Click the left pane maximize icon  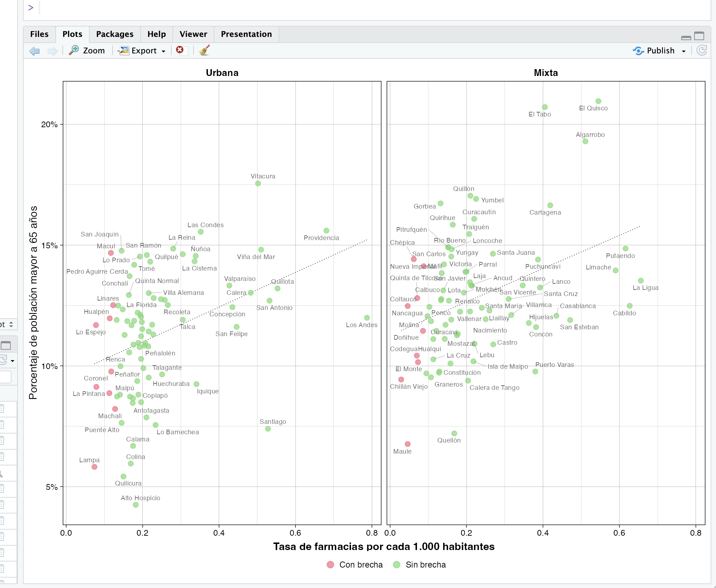pos(6,346)
